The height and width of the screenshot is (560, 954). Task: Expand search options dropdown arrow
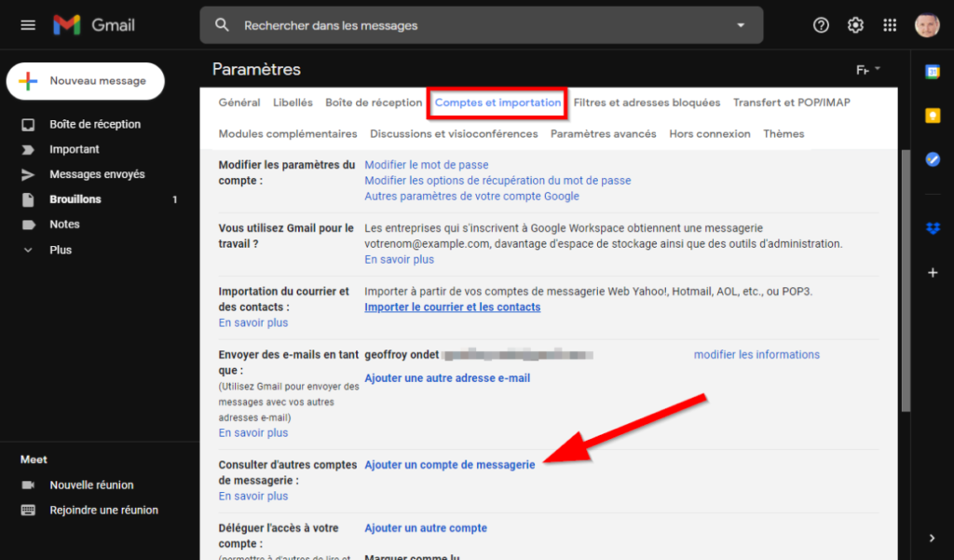741,25
